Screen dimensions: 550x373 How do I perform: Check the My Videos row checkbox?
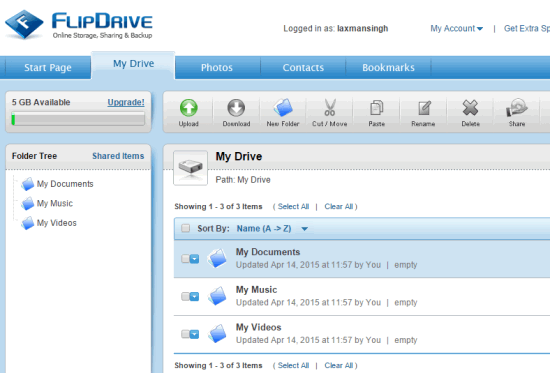185,334
